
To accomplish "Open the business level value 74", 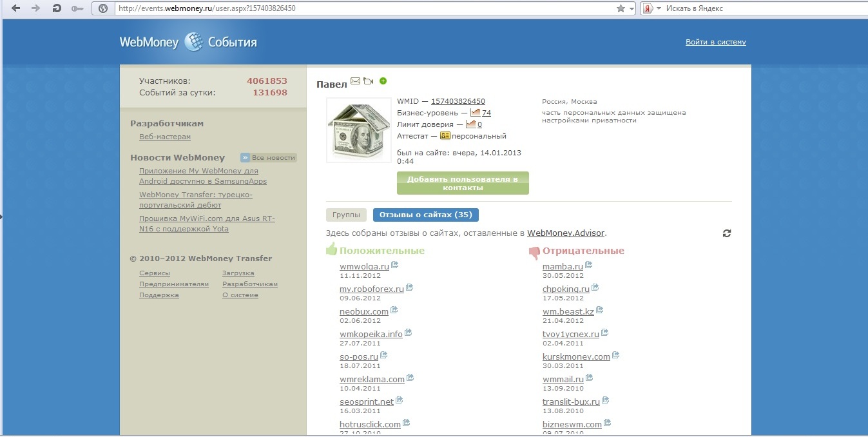I will [x=486, y=113].
